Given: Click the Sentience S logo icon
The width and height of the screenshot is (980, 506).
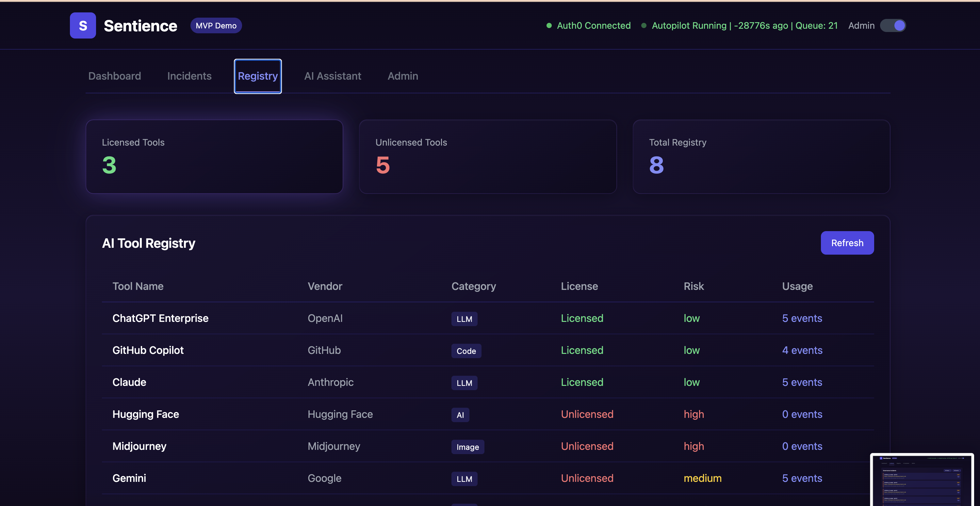Looking at the screenshot, I should pos(83,25).
